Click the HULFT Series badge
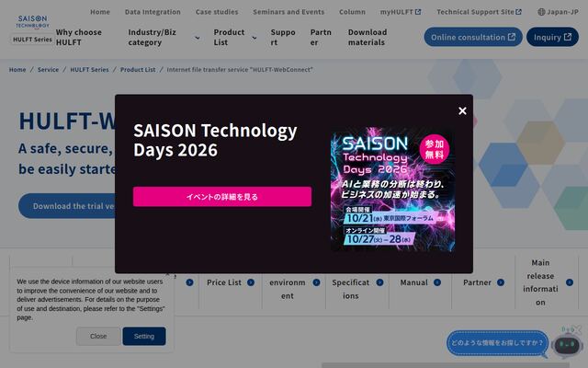The image size is (588, 368). [x=32, y=40]
